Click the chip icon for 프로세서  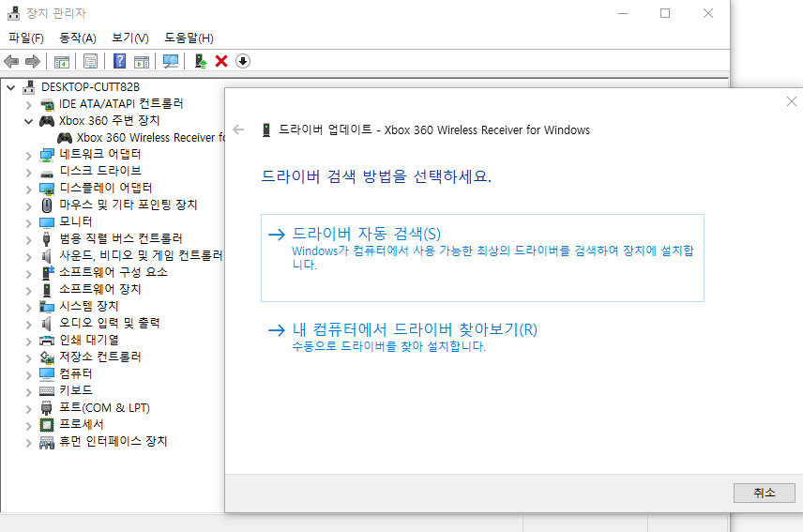click(47, 425)
